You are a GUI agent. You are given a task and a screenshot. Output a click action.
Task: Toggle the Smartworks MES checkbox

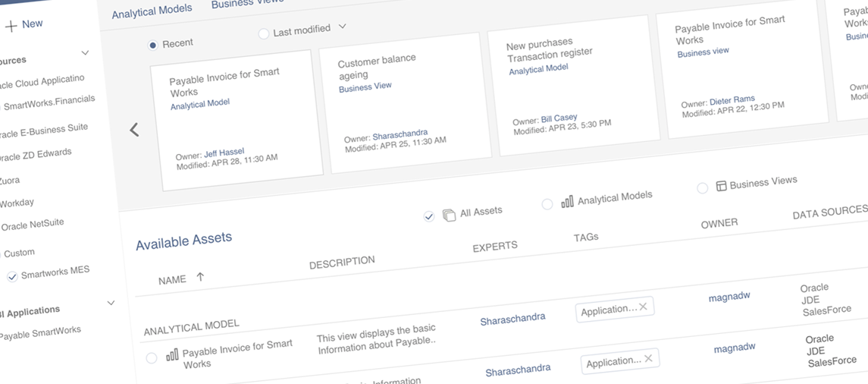click(x=12, y=276)
